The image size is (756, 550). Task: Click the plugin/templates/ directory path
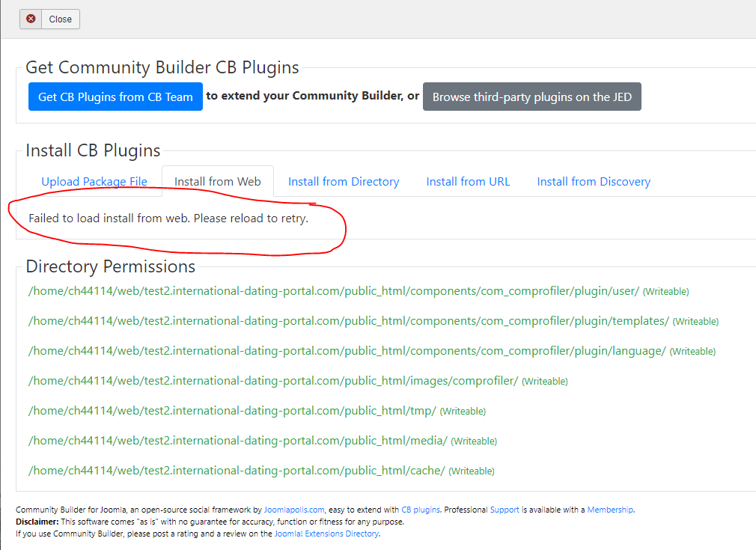[x=349, y=321]
